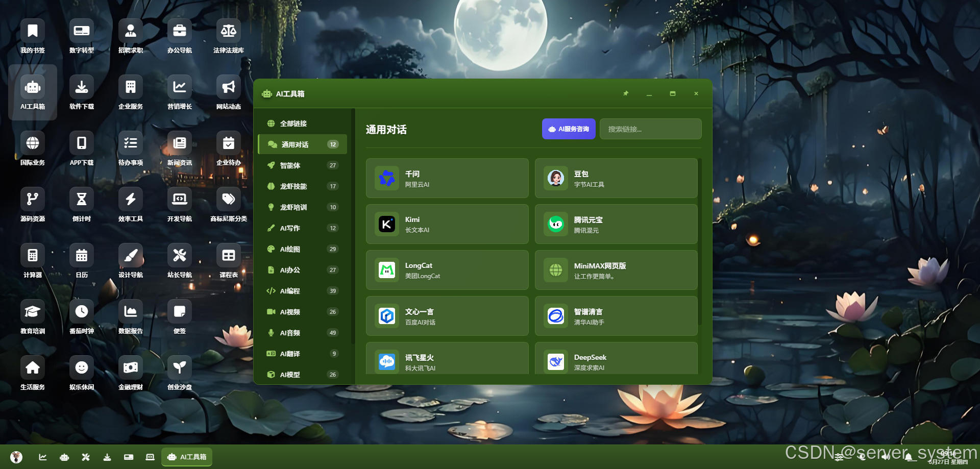This screenshot has width=980, height=469.
Task: Open the 效率工具 lightning icon
Action: tap(131, 205)
